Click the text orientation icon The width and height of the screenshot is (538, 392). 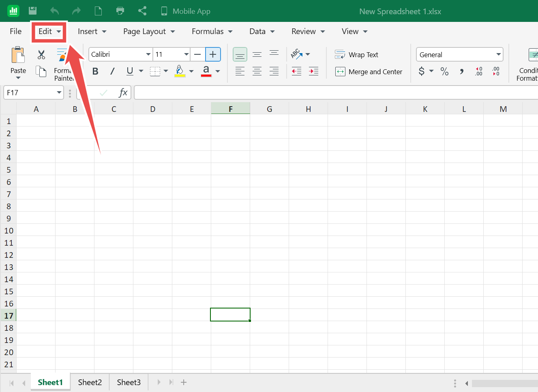296,54
